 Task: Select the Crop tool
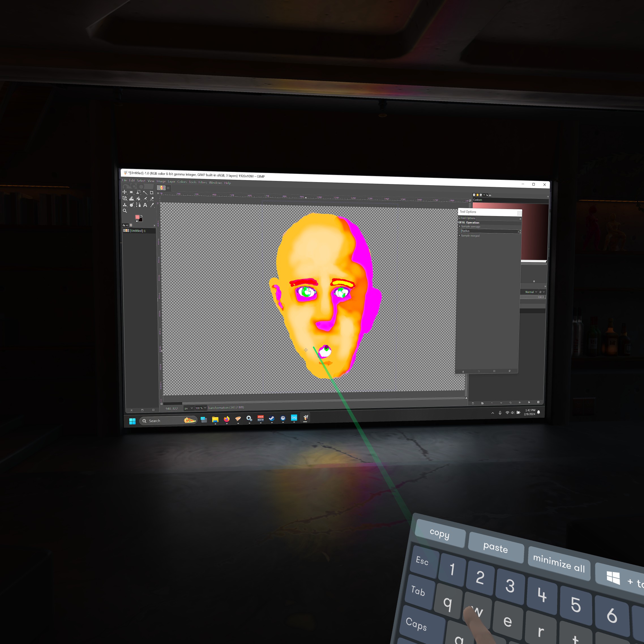pos(152,193)
